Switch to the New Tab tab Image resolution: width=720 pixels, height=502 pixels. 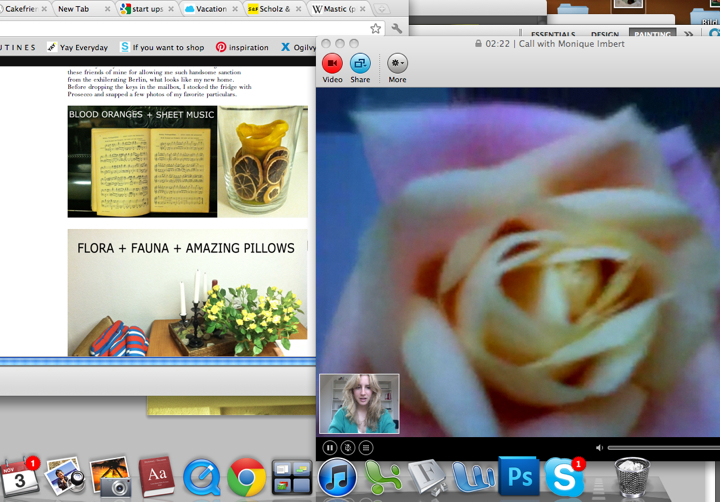pos(78,9)
